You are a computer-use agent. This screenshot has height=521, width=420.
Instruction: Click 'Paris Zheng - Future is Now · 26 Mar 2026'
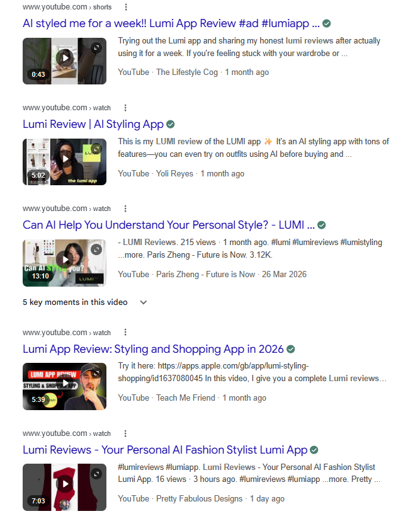(x=232, y=275)
